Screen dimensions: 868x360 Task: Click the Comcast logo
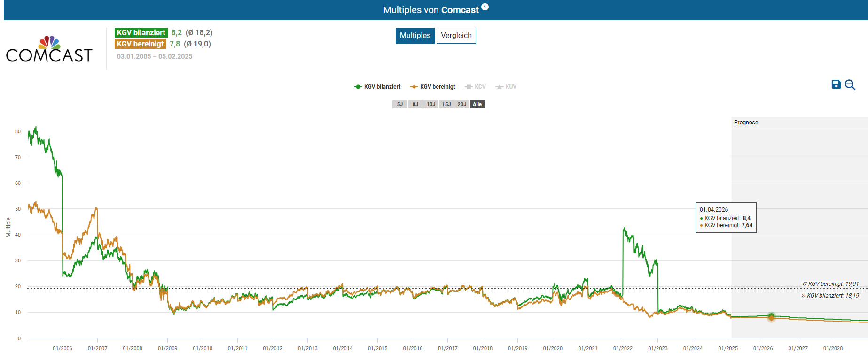[x=49, y=49]
